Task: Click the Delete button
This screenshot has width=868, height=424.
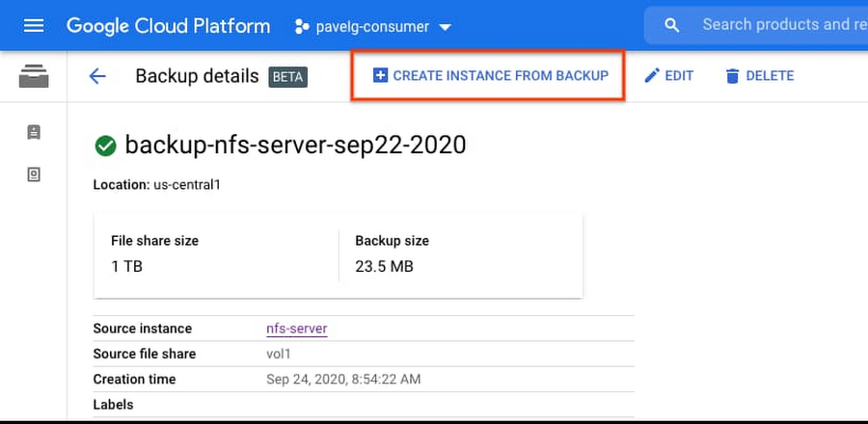Action: [x=760, y=76]
